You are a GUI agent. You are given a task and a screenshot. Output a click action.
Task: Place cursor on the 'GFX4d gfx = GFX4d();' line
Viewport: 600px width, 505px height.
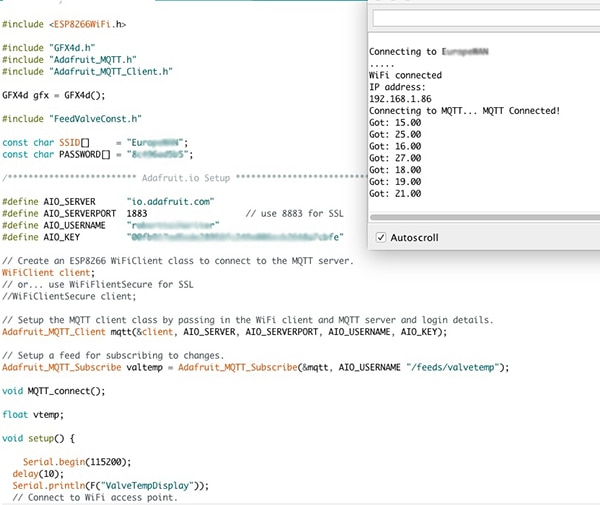coord(52,95)
